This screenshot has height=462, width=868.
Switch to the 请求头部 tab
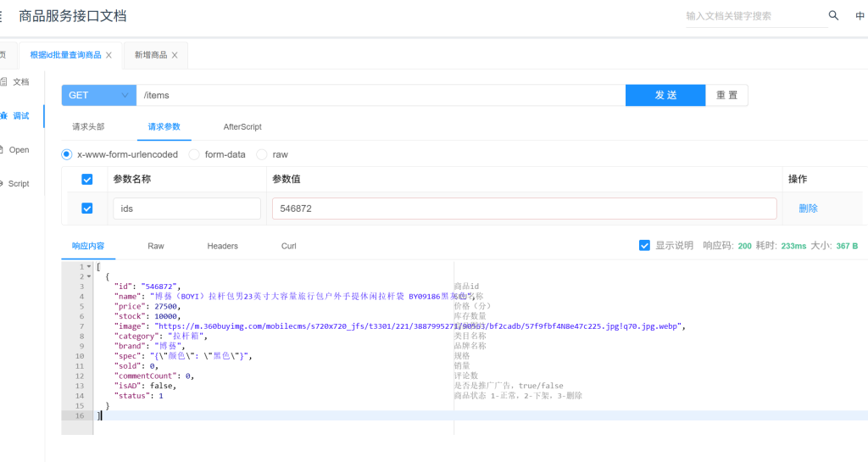[x=88, y=126]
